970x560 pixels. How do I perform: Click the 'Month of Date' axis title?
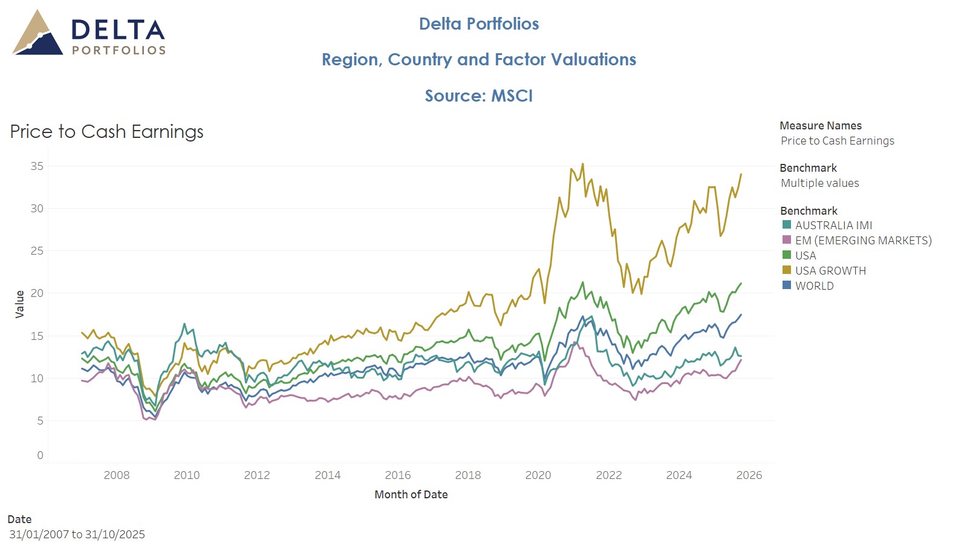pyautogui.click(x=411, y=495)
